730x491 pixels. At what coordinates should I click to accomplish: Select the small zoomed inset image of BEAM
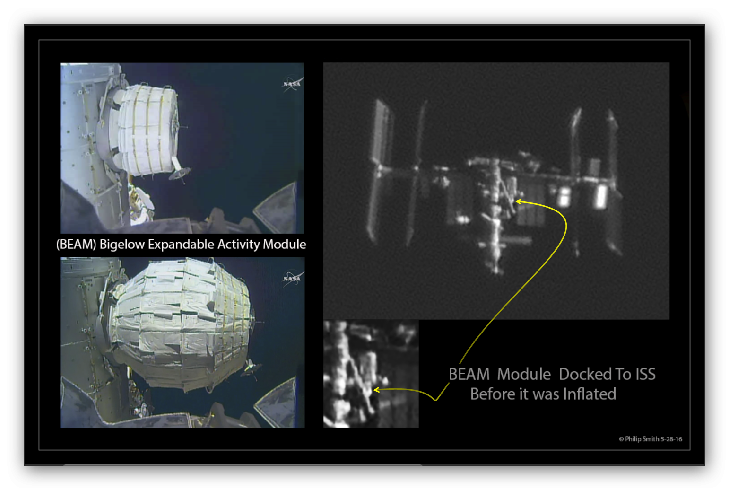(x=370, y=374)
